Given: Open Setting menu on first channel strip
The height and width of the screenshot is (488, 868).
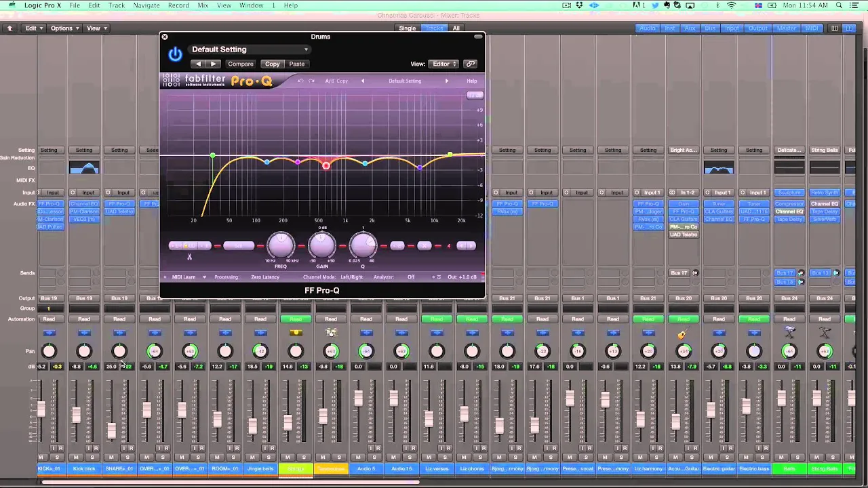Looking at the screenshot, I should click(49, 150).
